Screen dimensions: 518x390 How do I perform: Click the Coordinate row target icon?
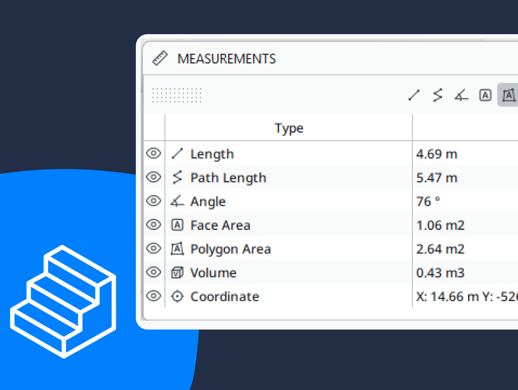click(177, 296)
